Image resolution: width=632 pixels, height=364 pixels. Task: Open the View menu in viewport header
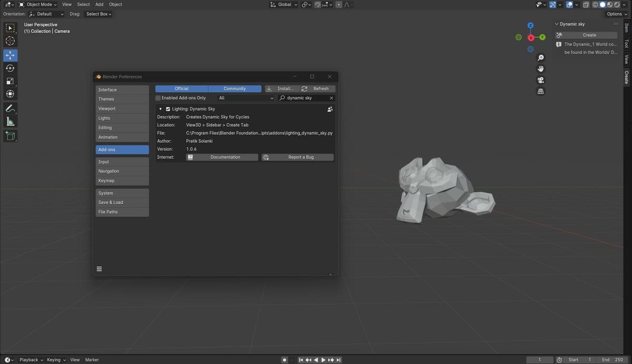click(67, 5)
